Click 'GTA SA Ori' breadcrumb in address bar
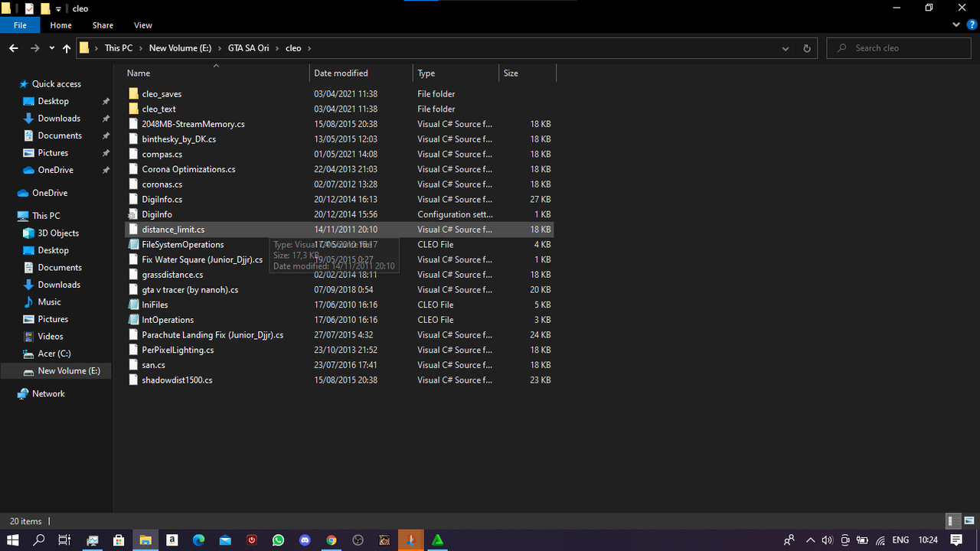 click(x=248, y=48)
